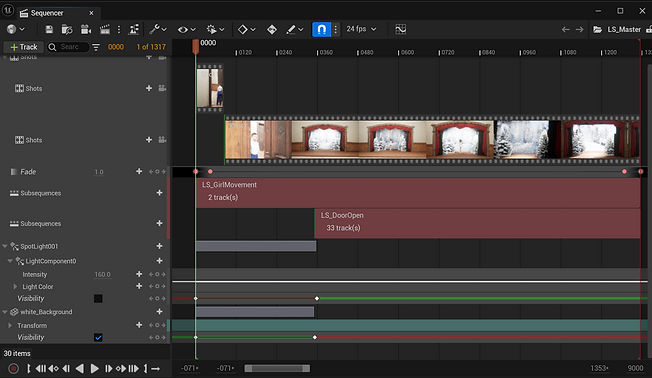Viewport: 652px width, 378px height.
Task: Collapse the SpotLight001 track
Action: 5,246
